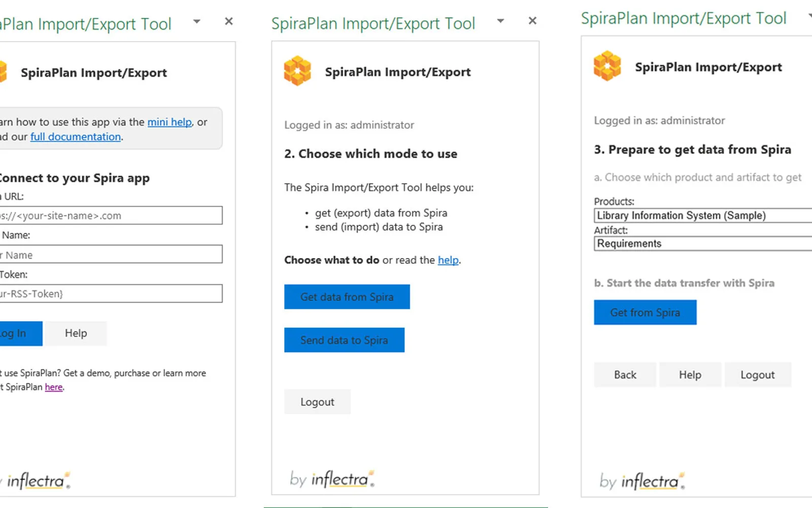The height and width of the screenshot is (508, 812).
Task: Open the Products dropdown
Action: (x=703, y=215)
